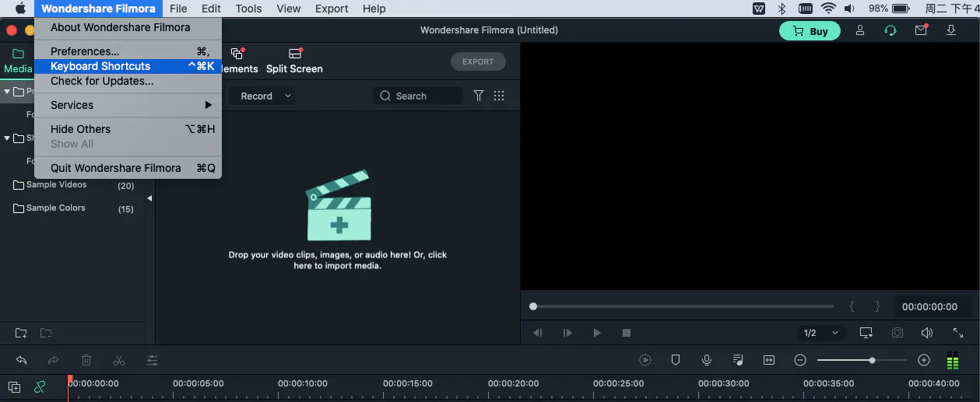The image size is (980, 402).
Task: Open the View menu
Action: pyautogui.click(x=289, y=9)
